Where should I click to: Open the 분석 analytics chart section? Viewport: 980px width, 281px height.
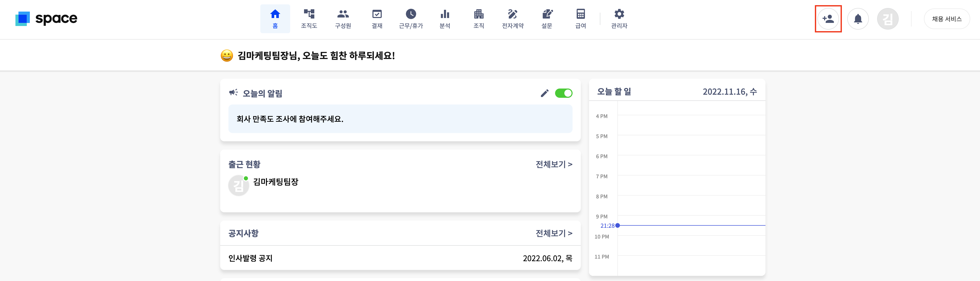tap(444, 19)
